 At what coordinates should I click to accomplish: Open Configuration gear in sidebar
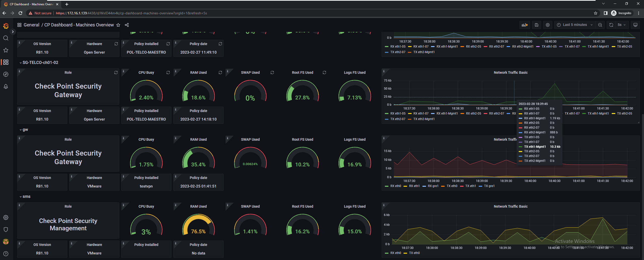[6, 217]
